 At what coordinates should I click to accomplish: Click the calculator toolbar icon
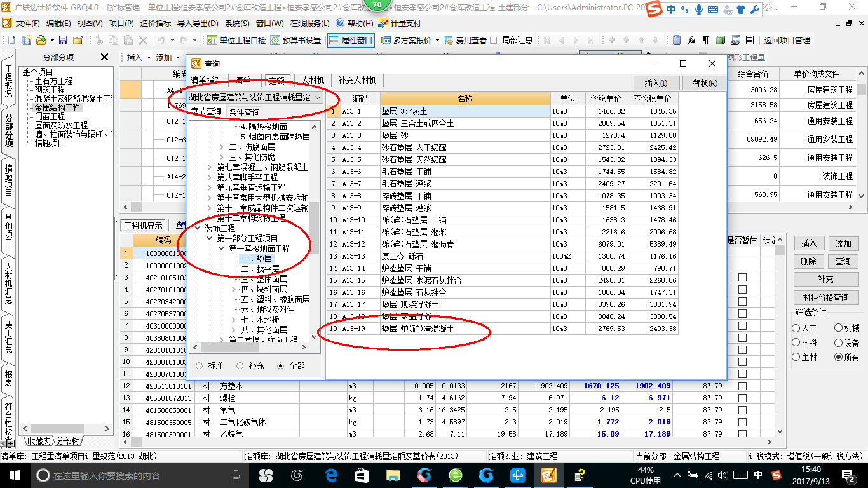[677, 40]
